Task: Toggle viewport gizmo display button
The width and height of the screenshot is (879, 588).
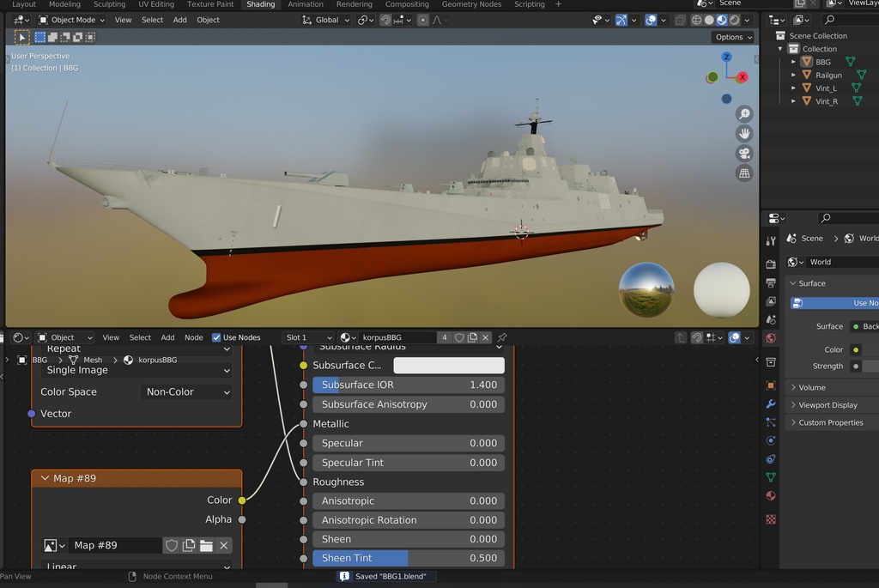Action: [621, 20]
